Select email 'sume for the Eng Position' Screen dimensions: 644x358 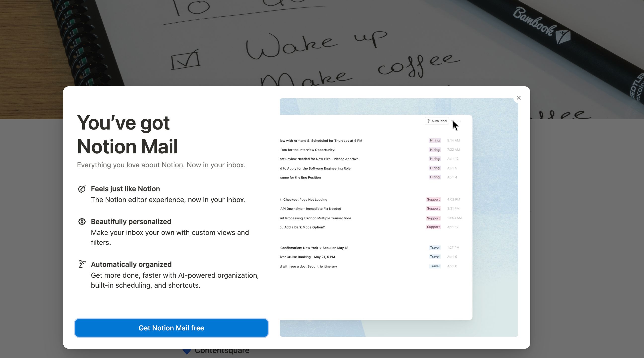[300, 177]
